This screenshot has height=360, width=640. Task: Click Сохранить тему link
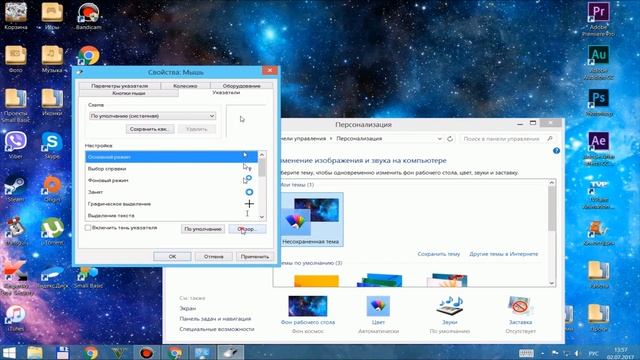(438, 254)
